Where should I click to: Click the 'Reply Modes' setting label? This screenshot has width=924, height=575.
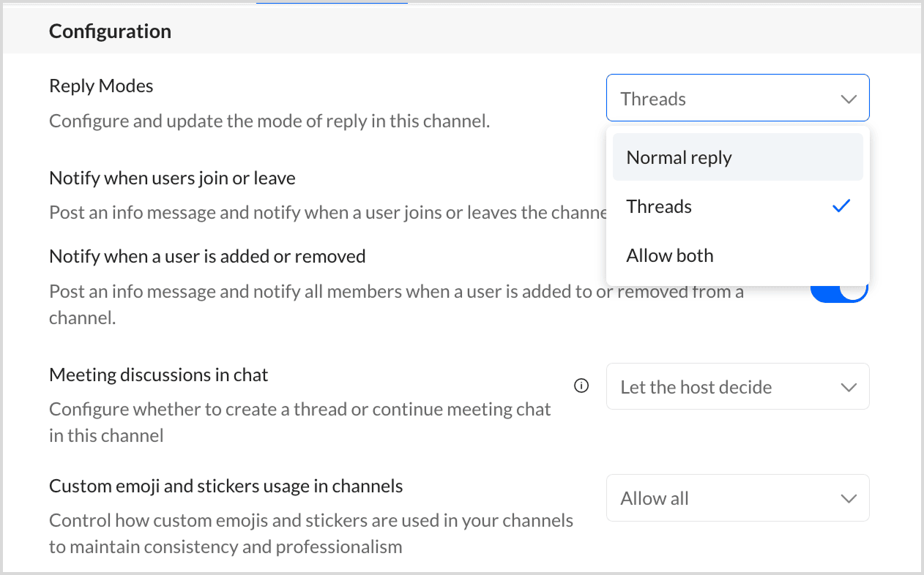pos(101,86)
